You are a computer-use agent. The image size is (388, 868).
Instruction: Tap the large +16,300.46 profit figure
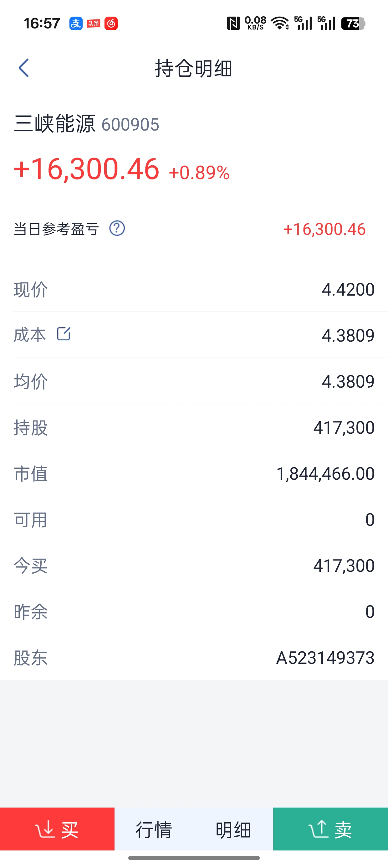(87, 168)
